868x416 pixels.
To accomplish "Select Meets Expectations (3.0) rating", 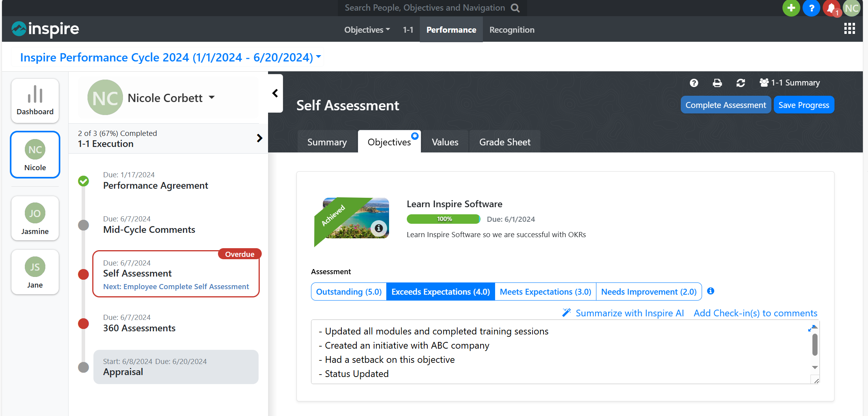I will pyautogui.click(x=546, y=292).
